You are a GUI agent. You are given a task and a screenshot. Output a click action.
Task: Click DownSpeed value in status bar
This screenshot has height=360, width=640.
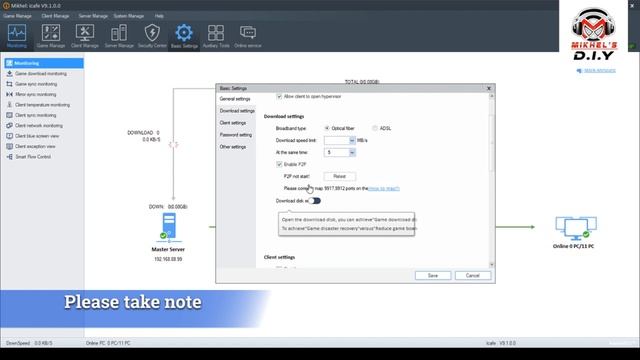point(43,343)
